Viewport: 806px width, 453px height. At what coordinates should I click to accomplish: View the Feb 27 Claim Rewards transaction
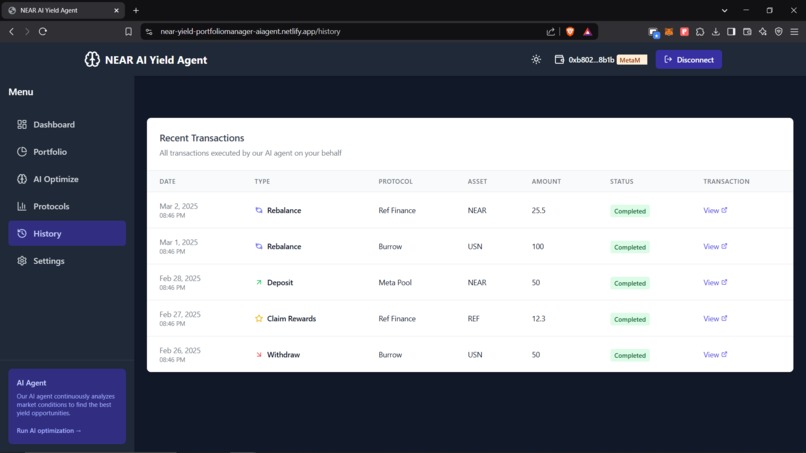pyautogui.click(x=715, y=318)
